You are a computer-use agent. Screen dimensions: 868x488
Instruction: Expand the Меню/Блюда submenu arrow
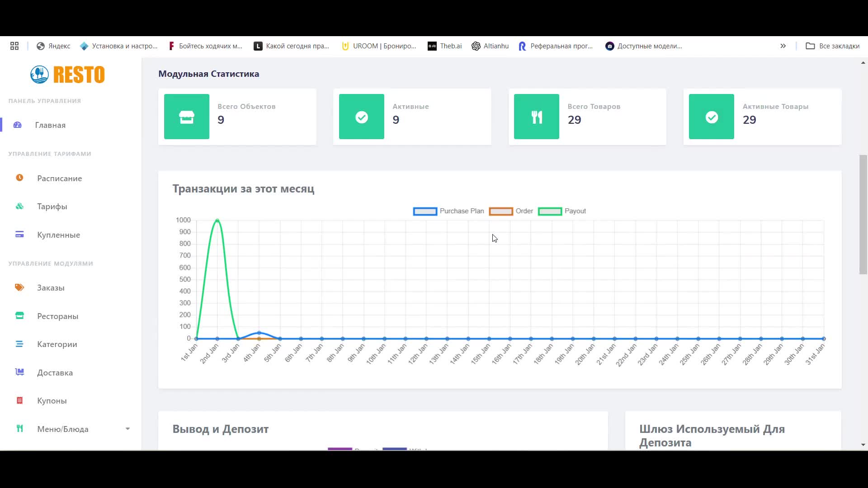[x=127, y=429]
